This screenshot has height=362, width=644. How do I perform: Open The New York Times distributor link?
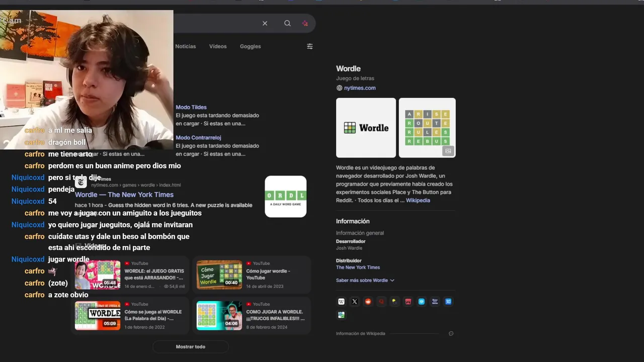(x=358, y=267)
